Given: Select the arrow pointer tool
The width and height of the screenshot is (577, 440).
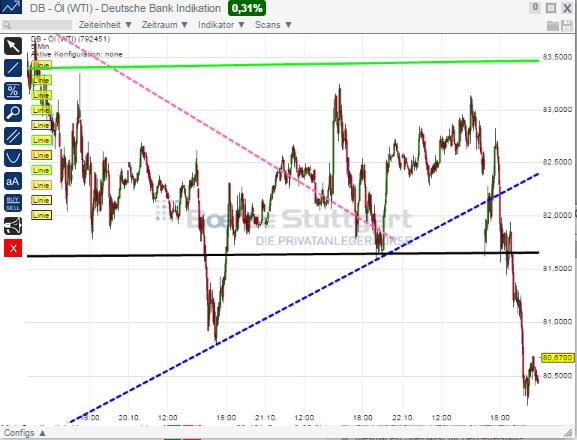Looking at the screenshot, I should click(13, 46).
